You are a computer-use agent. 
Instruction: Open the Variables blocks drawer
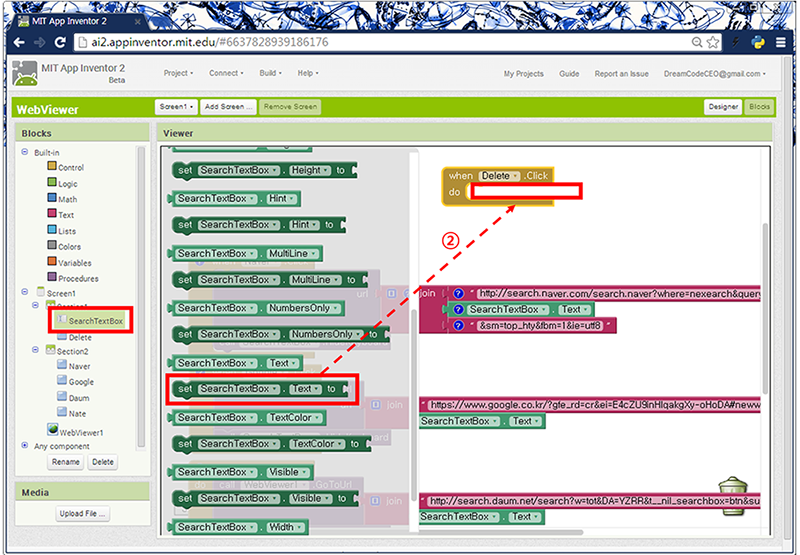[69, 263]
